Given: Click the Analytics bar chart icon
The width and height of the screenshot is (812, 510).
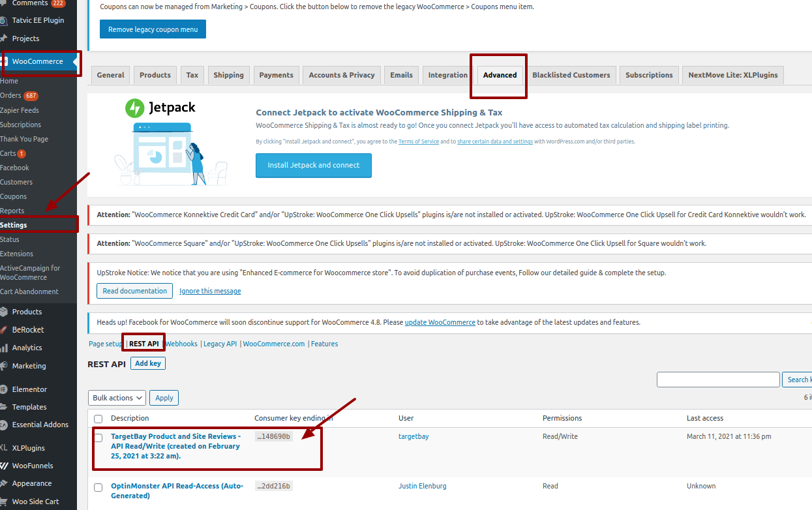Looking at the screenshot, I should click(x=3, y=348).
